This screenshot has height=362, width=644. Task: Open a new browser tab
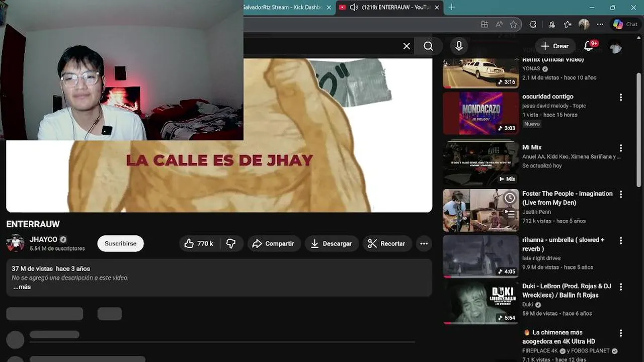click(x=452, y=7)
